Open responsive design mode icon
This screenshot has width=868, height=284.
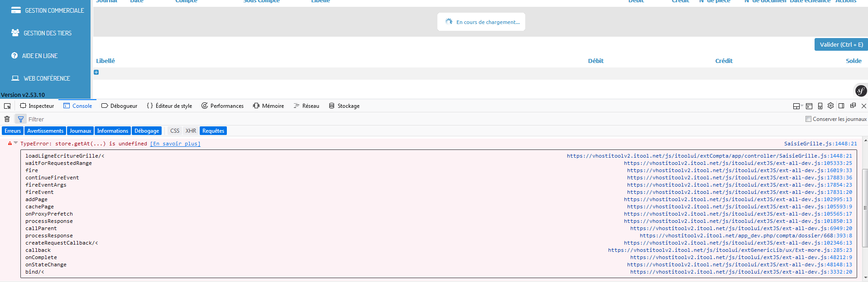(x=820, y=106)
